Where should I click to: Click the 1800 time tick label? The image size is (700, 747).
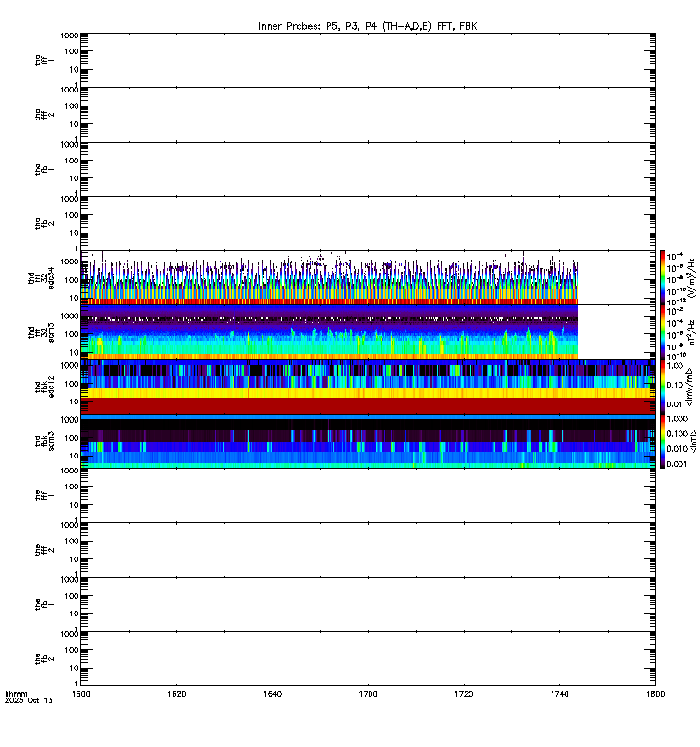click(655, 694)
